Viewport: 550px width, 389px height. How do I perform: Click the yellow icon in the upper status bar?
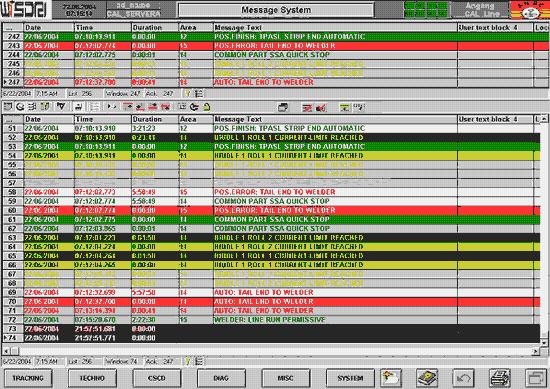click(187, 94)
